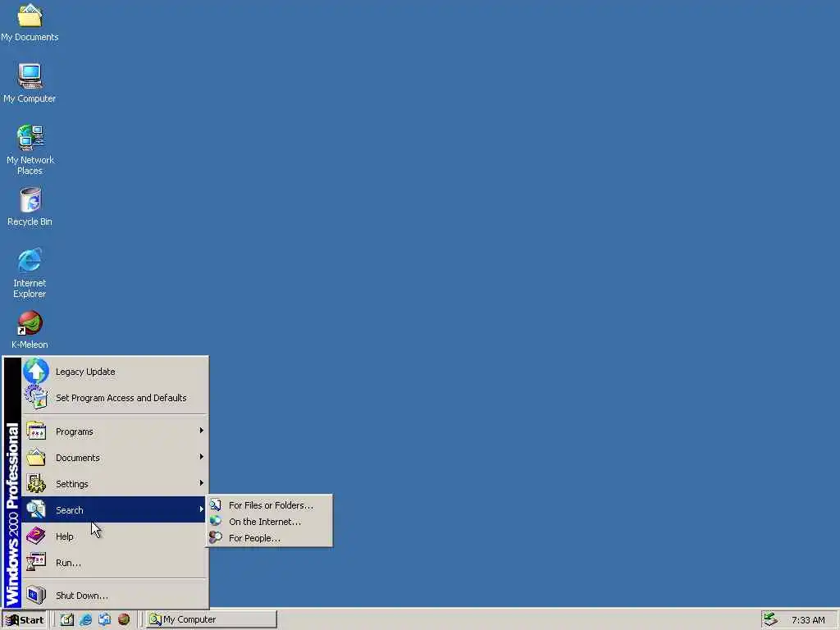Click the On the Internet globe icon
The image size is (840, 630).
point(216,521)
